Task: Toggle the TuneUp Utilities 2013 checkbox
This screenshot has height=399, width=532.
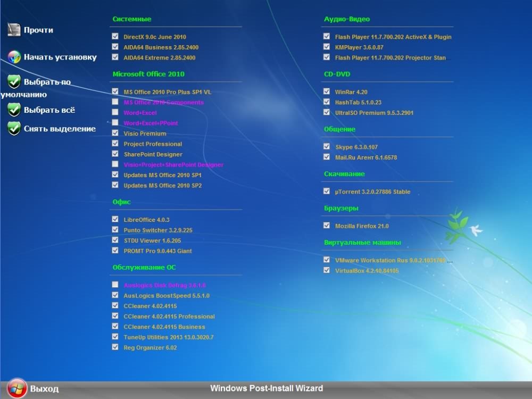Action: point(115,337)
